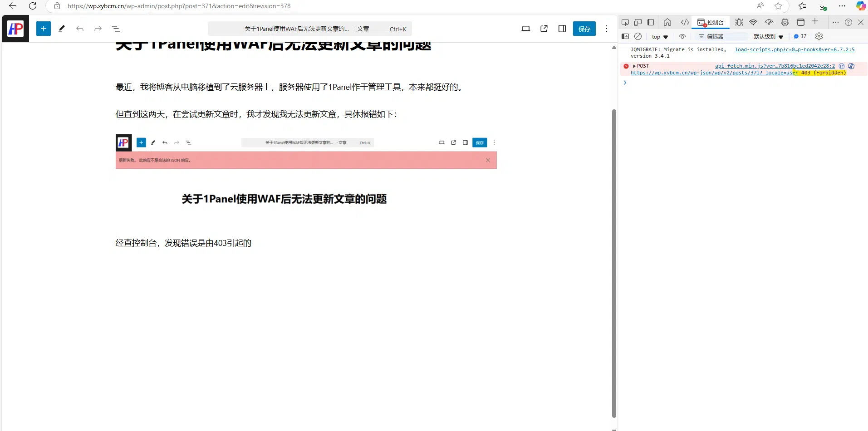
Task: Click the console network request icon on error row
Action: click(842, 66)
